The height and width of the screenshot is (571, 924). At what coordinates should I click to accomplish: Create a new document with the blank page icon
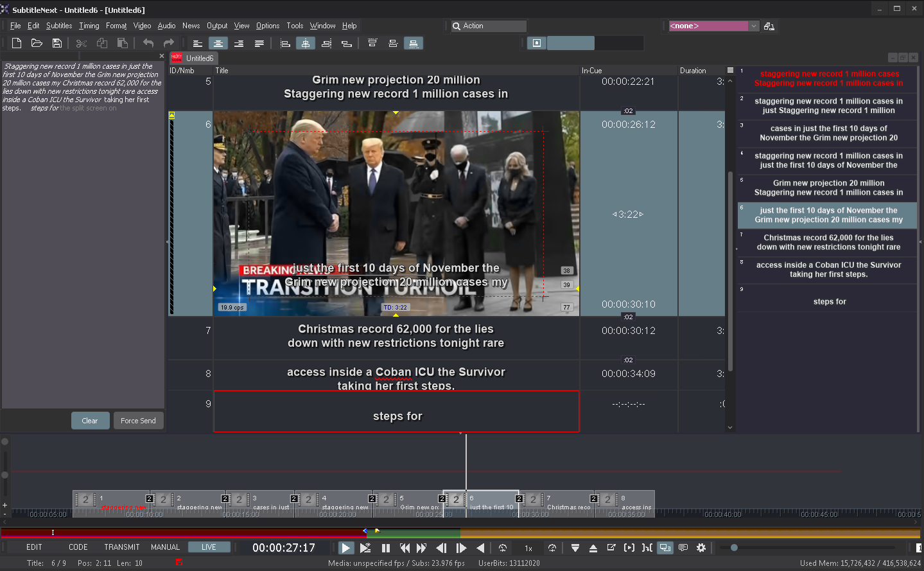point(16,43)
